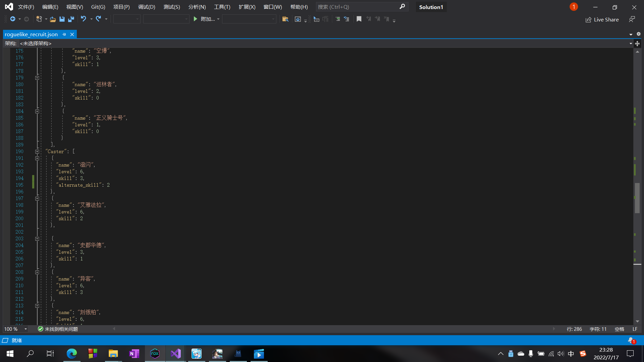
Task: Collapse the block starting at line 179
Action: click(37, 78)
